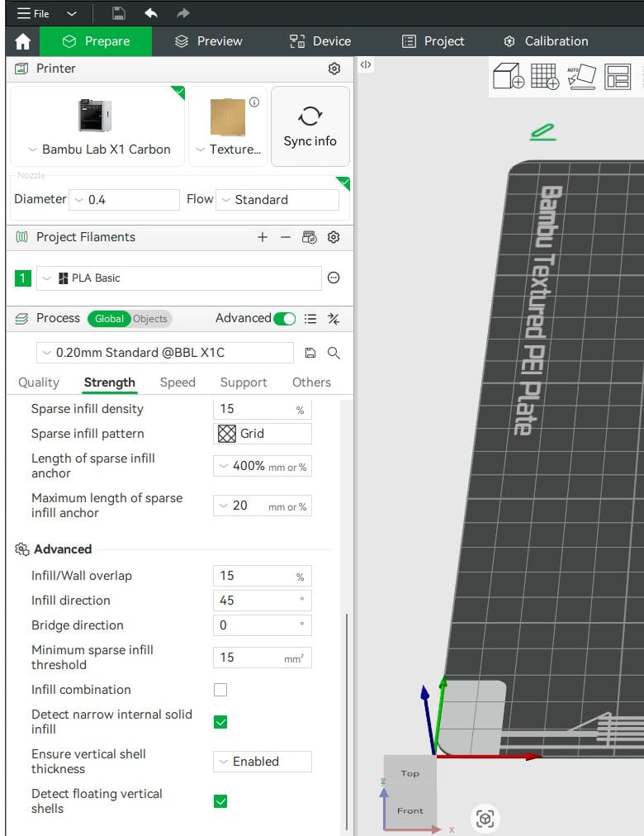Save the process preset
Image resolution: width=644 pixels, height=836 pixels.
(x=310, y=353)
